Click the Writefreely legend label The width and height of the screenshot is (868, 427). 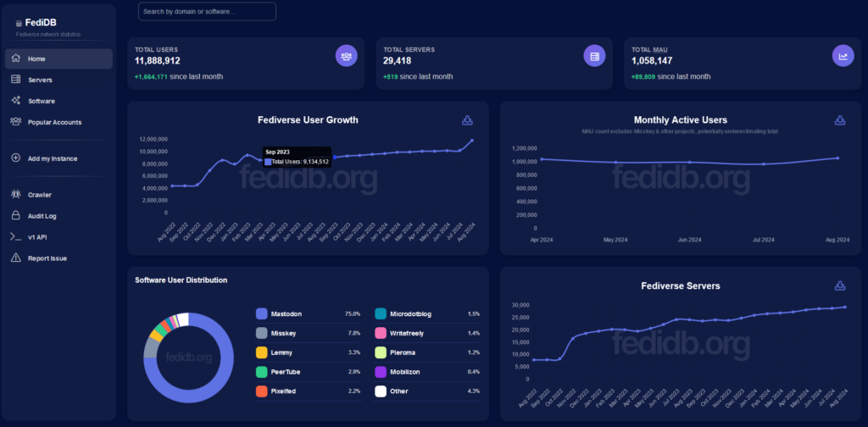(407, 333)
